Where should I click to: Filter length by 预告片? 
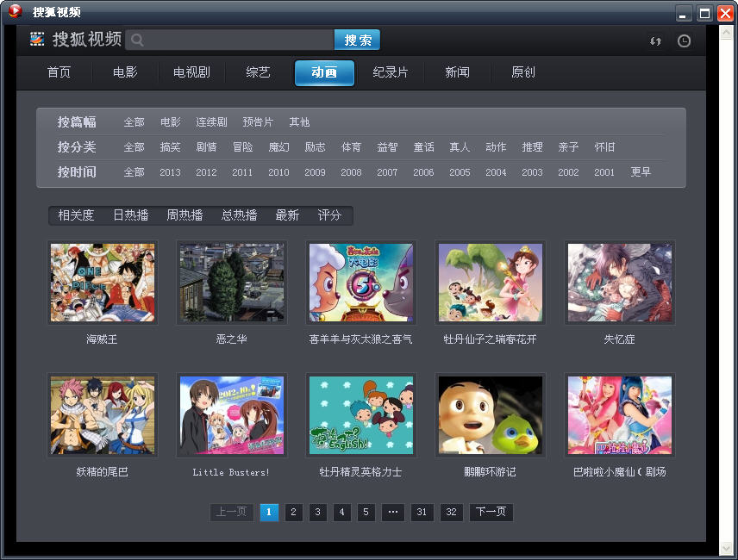click(258, 122)
